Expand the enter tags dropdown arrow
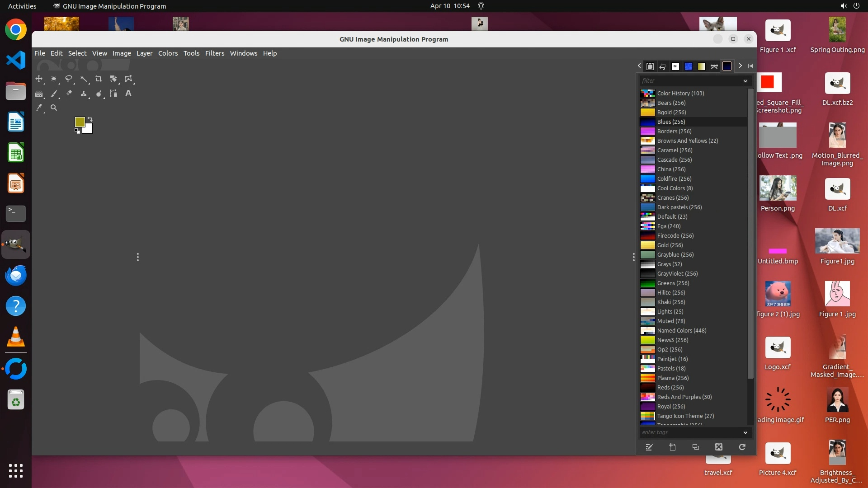This screenshot has height=488, width=868. (745, 432)
